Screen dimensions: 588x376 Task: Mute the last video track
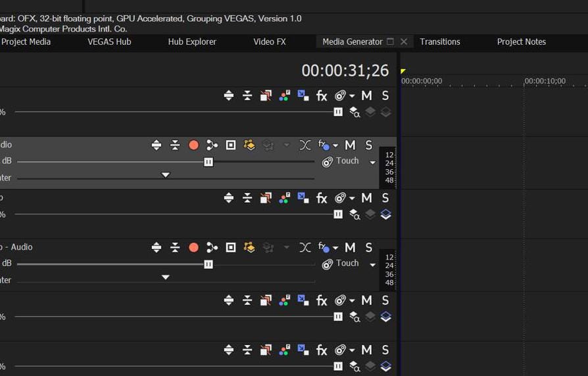coord(367,350)
